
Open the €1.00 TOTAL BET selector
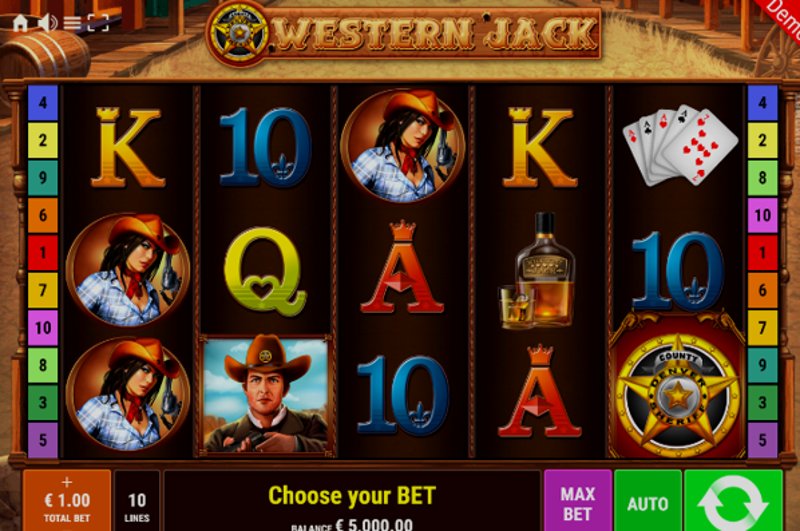click(67, 501)
